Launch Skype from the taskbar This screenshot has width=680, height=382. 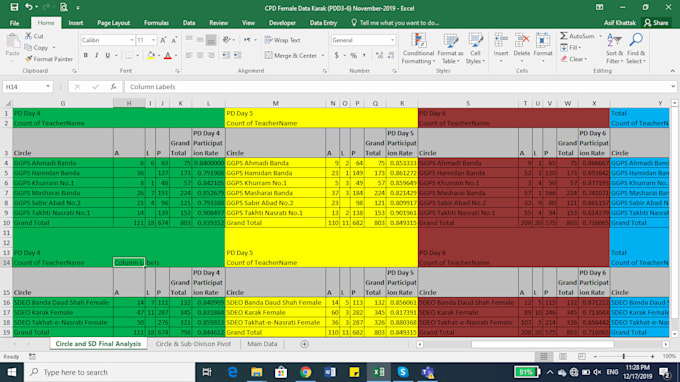click(403, 372)
